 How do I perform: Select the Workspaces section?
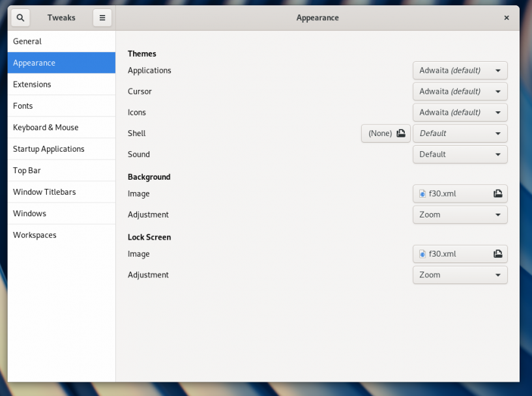click(61, 234)
